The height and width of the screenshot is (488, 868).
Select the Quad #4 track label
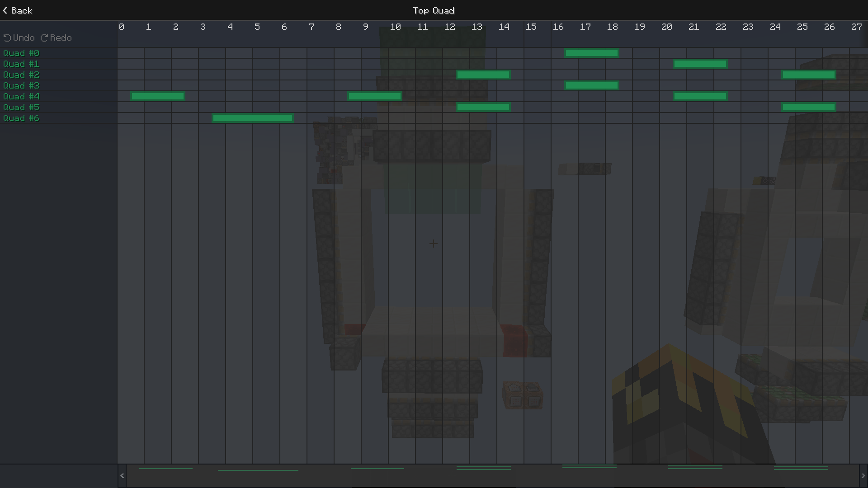tap(21, 96)
